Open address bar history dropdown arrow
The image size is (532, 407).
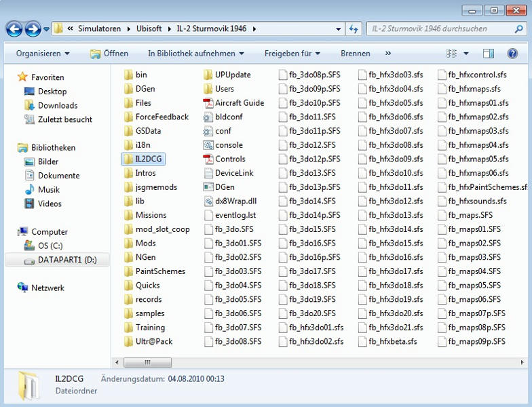click(x=338, y=29)
